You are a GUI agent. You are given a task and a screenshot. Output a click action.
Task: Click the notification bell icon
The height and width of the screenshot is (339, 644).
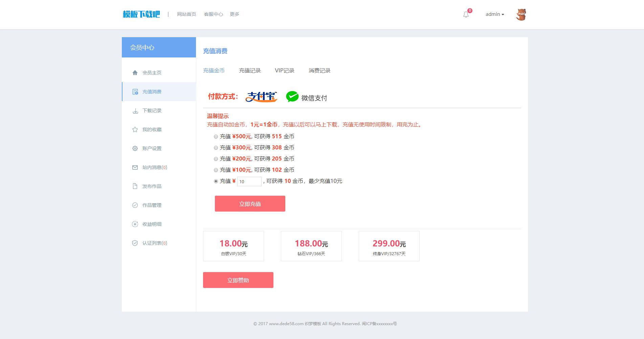pyautogui.click(x=466, y=15)
